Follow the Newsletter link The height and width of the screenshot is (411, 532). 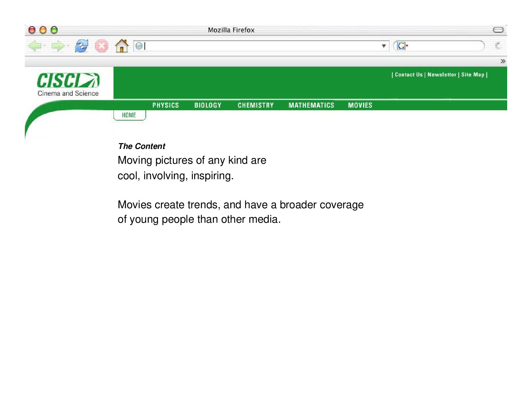[x=442, y=75]
